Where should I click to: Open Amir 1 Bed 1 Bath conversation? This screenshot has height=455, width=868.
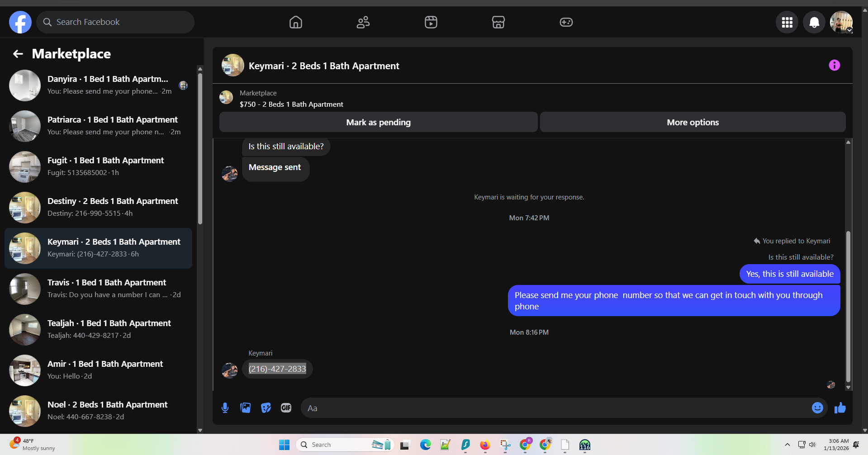[x=99, y=370]
